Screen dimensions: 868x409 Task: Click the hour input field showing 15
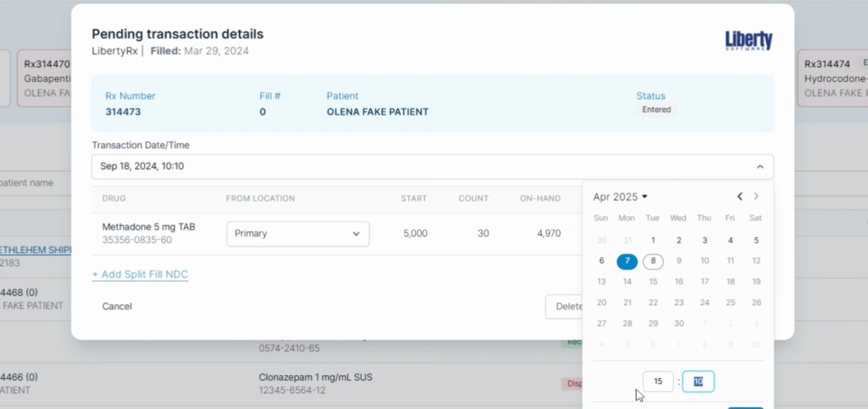point(658,381)
